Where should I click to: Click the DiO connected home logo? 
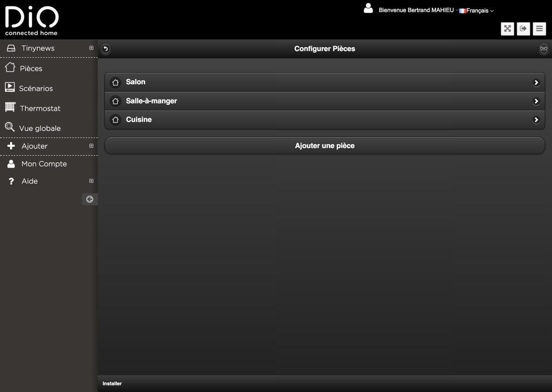pyautogui.click(x=32, y=20)
